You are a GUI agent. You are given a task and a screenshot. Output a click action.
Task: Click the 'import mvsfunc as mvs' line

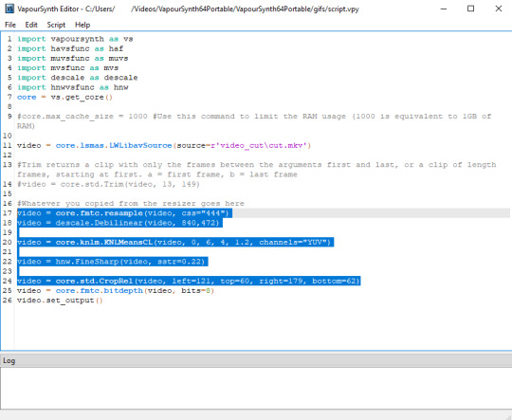click(x=68, y=68)
